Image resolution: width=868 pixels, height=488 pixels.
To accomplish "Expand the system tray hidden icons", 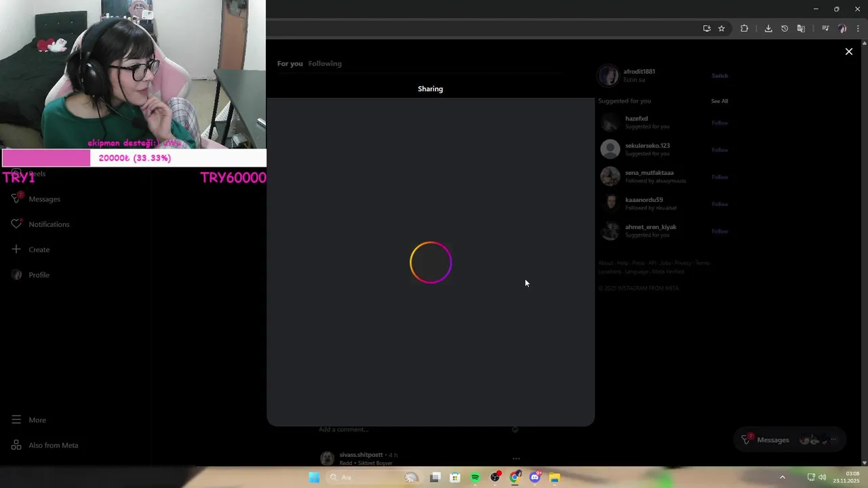I will pos(782,477).
